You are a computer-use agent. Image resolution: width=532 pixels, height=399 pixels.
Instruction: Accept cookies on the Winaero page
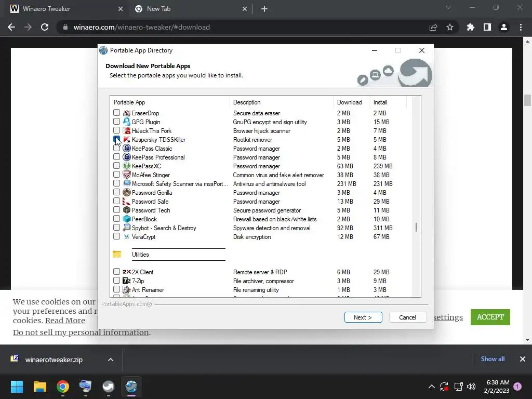pos(490,317)
